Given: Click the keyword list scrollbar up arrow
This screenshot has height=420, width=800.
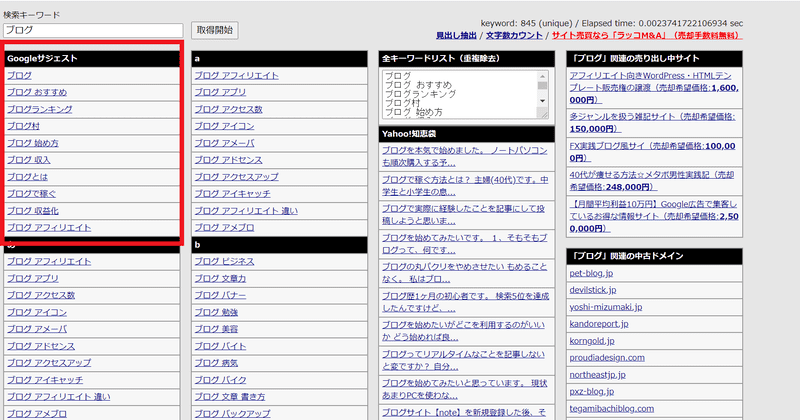Looking at the screenshot, I should tap(543, 77).
